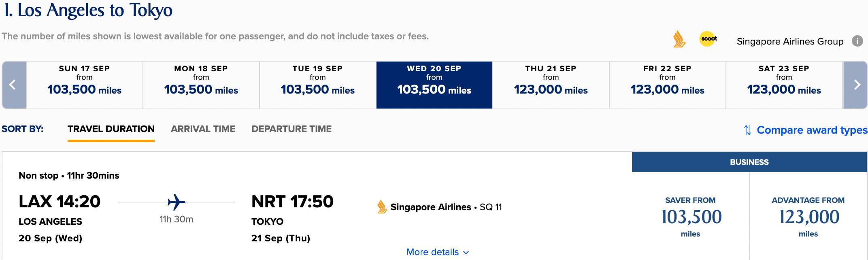The width and height of the screenshot is (868, 260).
Task: Sort flights by Departure Time
Action: pos(291,129)
